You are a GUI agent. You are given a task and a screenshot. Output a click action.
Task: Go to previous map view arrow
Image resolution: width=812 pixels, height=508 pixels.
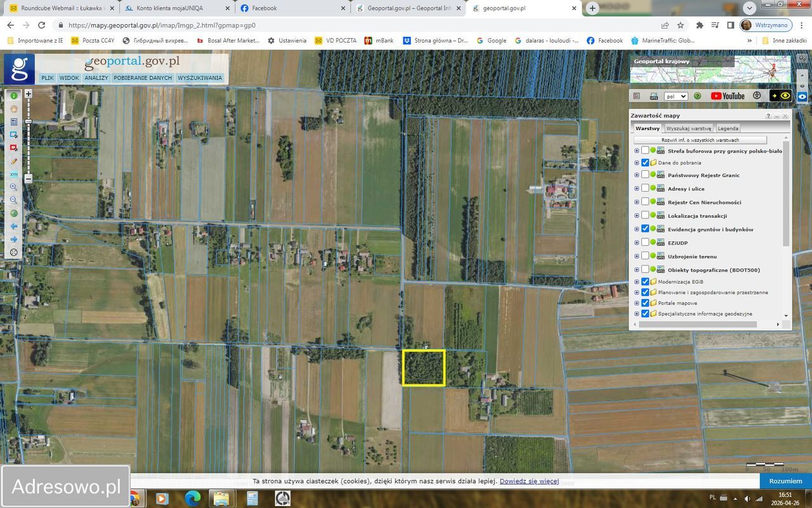[14, 226]
